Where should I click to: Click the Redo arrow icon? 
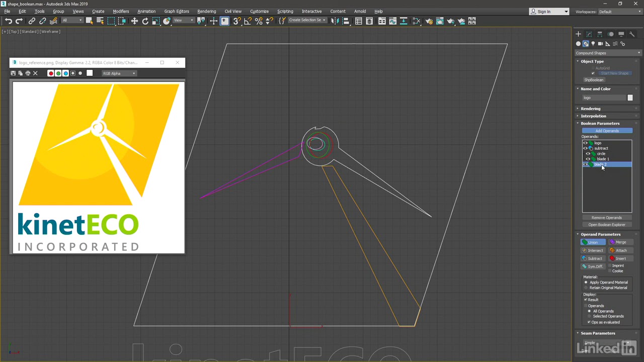pos(19,21)
